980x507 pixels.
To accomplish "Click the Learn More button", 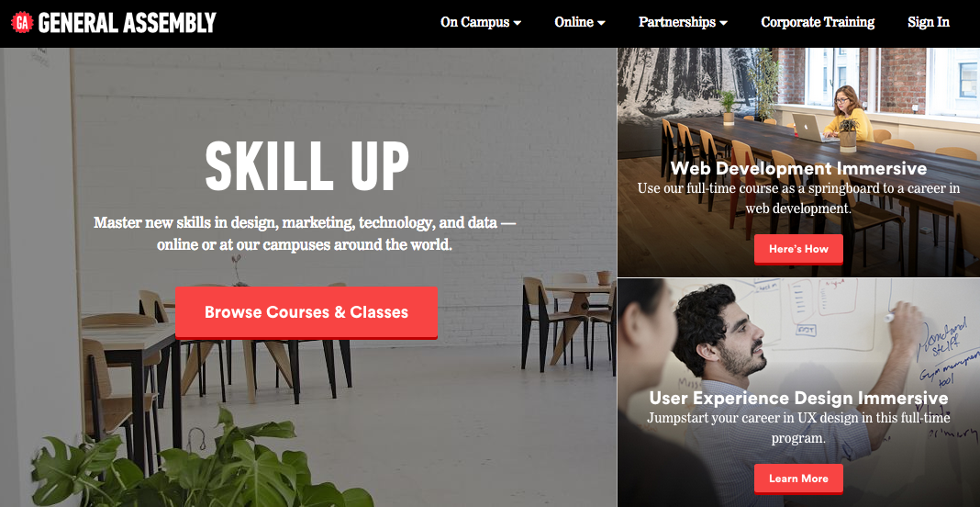I will (798, 479).
